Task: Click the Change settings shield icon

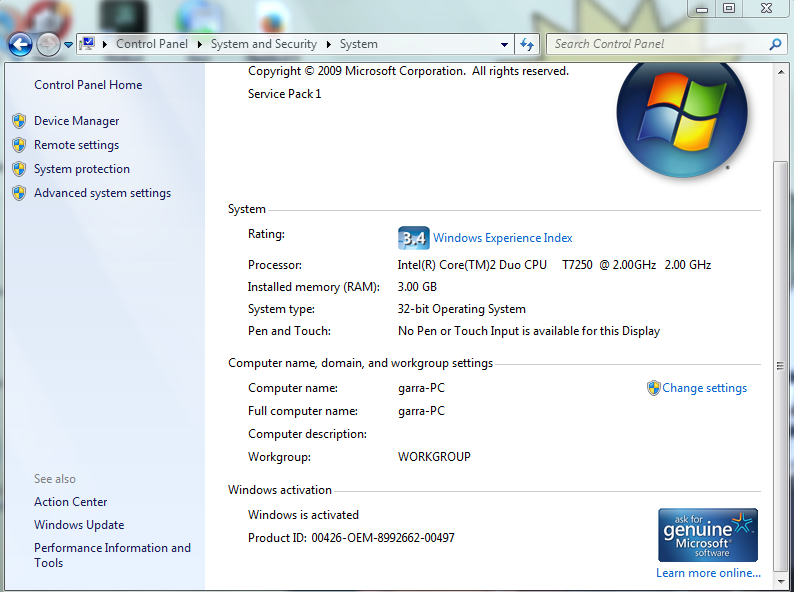Action: (x=654, y=388)
